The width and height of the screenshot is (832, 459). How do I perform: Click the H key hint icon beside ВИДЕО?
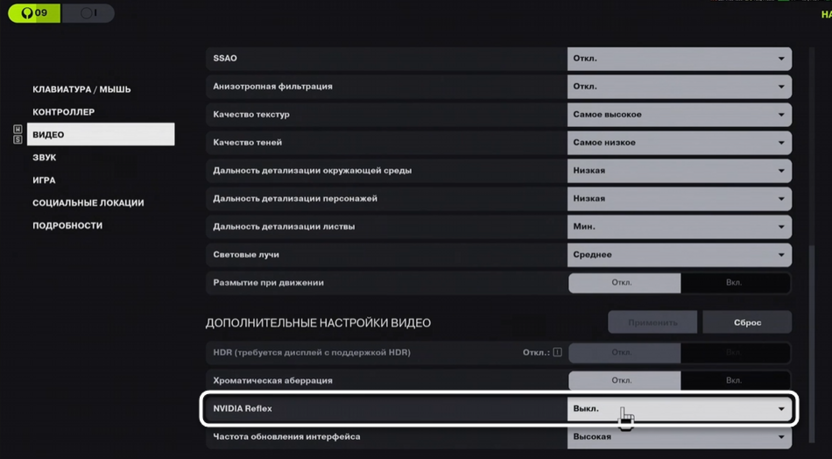tap(18, 129)
